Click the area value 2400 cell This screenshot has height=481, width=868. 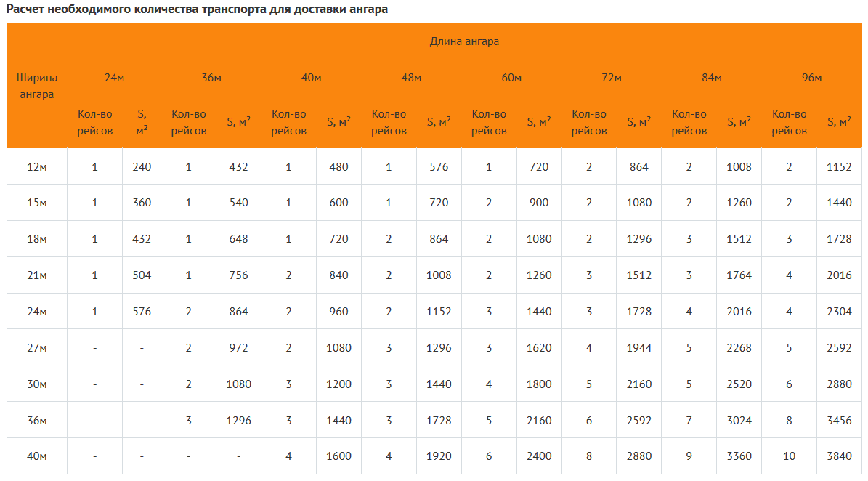pyautogui.click(x=539, y=456)
